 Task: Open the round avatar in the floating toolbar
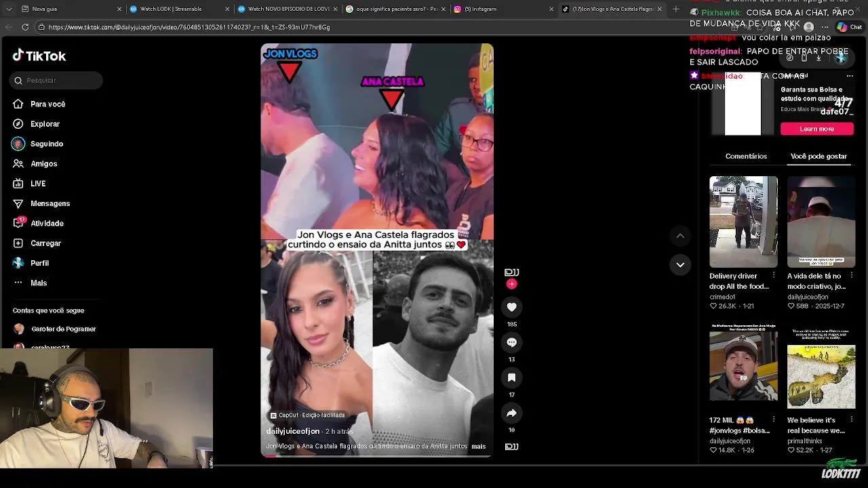click(841, 58)
